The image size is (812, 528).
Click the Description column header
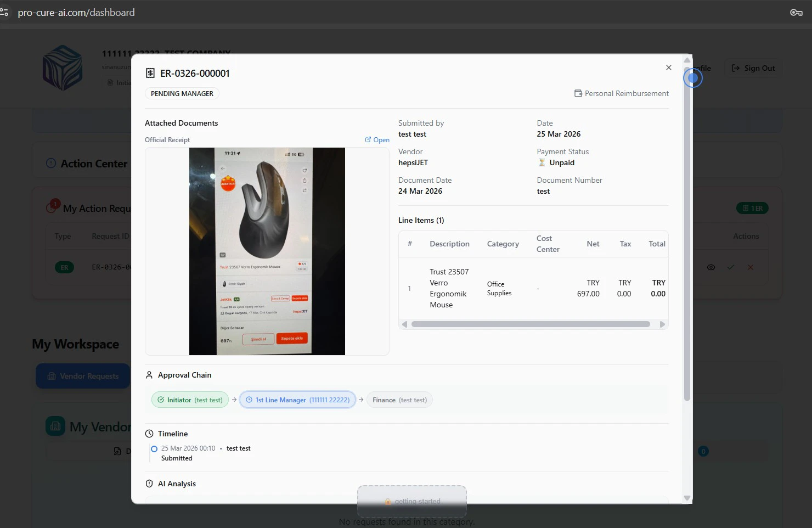click(x=449, y=244)
